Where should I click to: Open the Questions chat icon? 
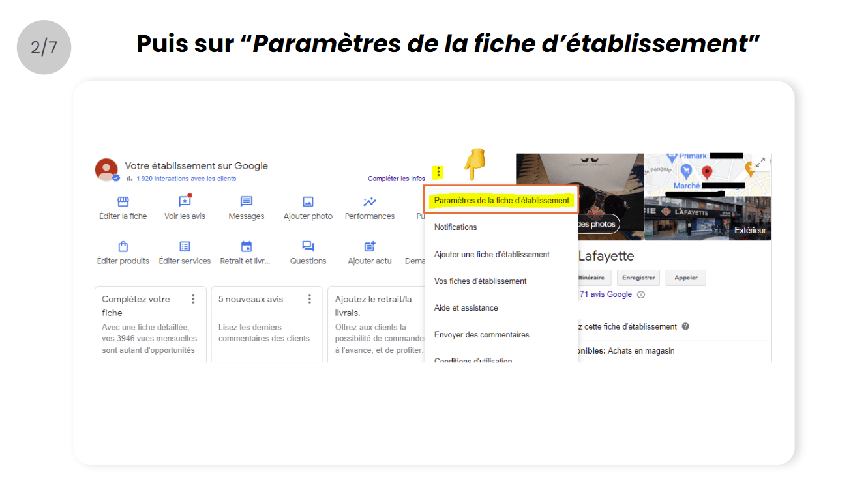(308, 246)
